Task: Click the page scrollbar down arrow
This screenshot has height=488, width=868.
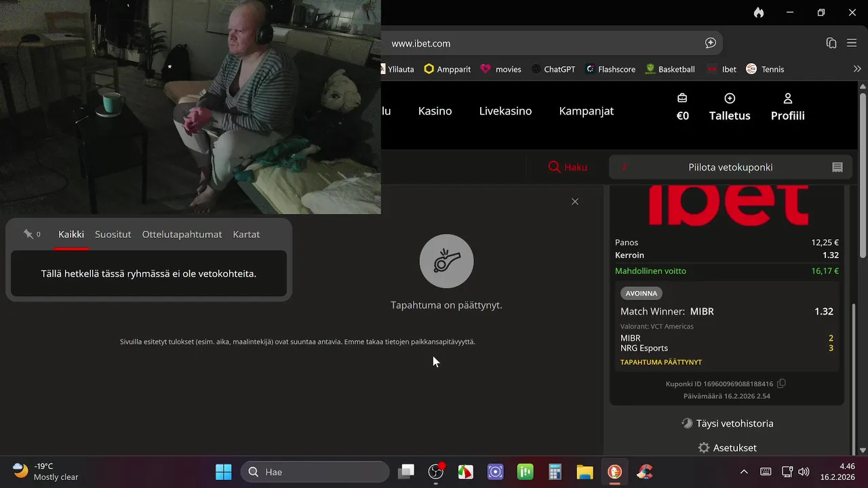Action: coord(863,449)
